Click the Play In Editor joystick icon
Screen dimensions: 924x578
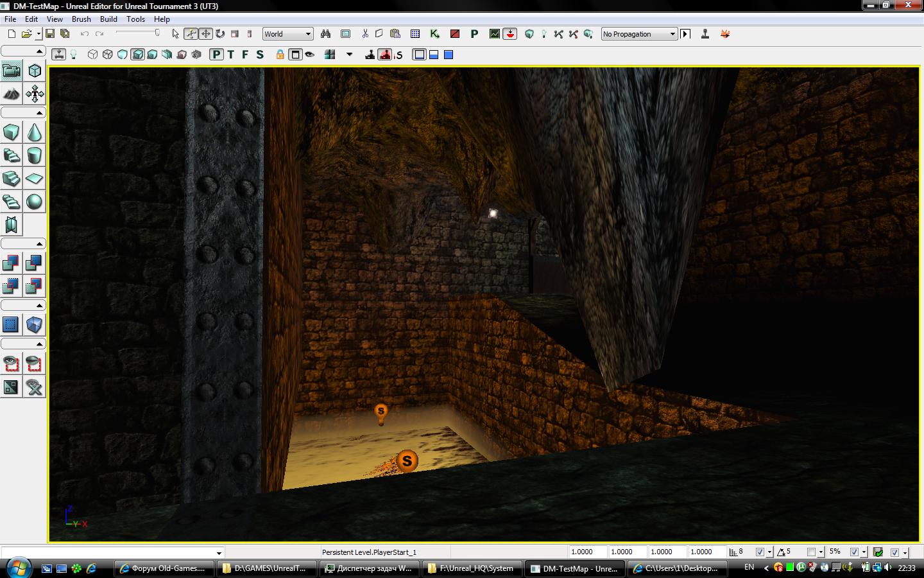pos(705,34)
